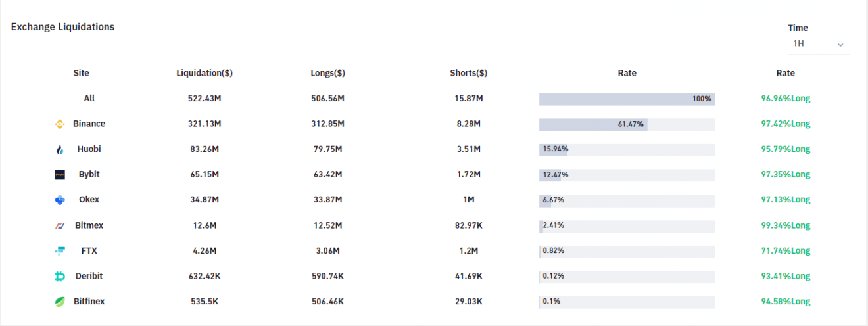This screenshot has width=868, height=326.
Task: Click the Bitfinex green leaf icon
Action: 60,302
